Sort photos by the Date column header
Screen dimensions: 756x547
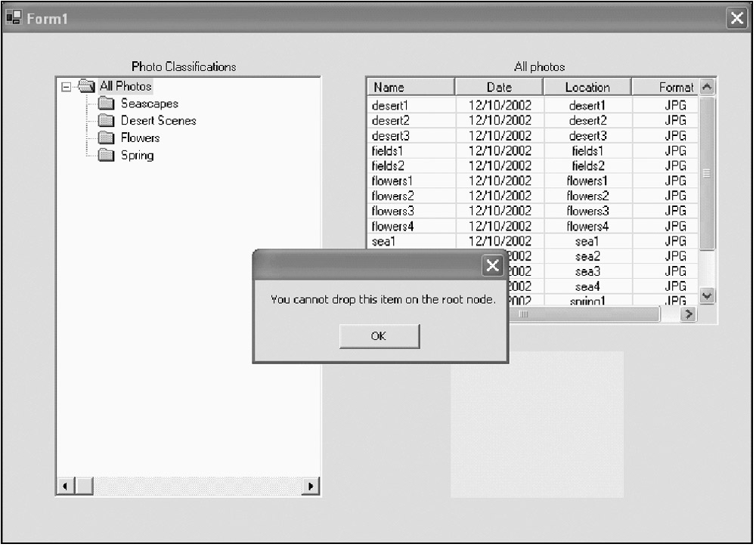click(499, 88)
